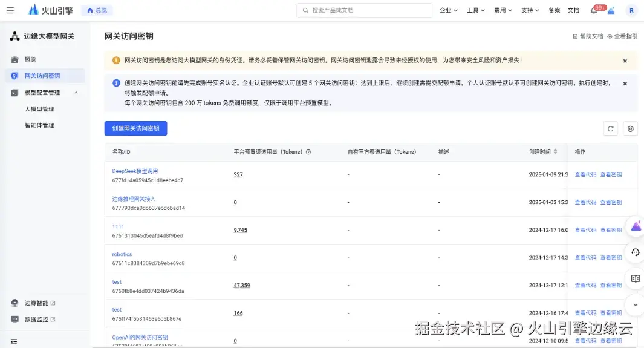This screenshot has height=348, width=644.
Task: Refresh the access key table
Action: click(611, 128)
